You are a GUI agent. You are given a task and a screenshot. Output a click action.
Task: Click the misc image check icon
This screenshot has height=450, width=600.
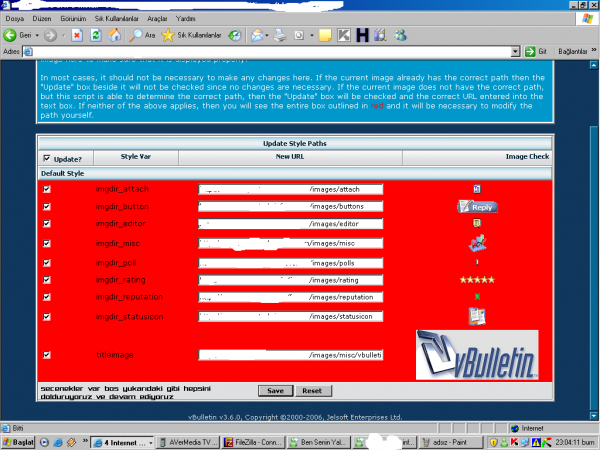[x=477, y=243]
